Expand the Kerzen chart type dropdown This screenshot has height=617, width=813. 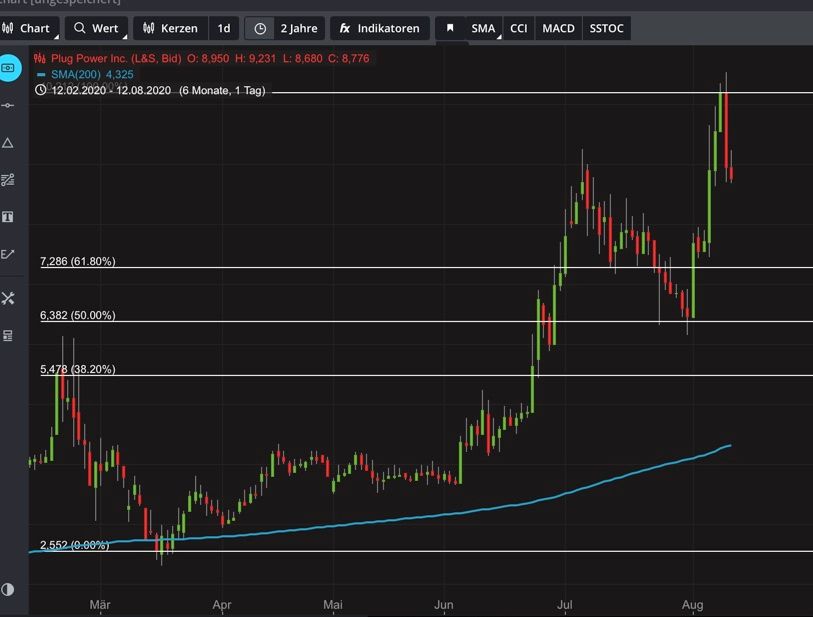171,28
